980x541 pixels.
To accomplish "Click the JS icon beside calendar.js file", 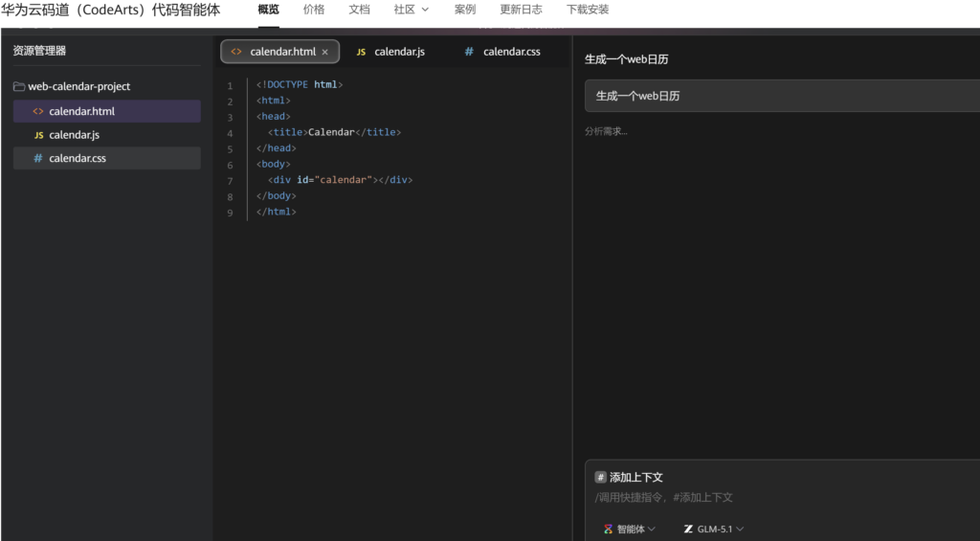I will tap(38, 135).
